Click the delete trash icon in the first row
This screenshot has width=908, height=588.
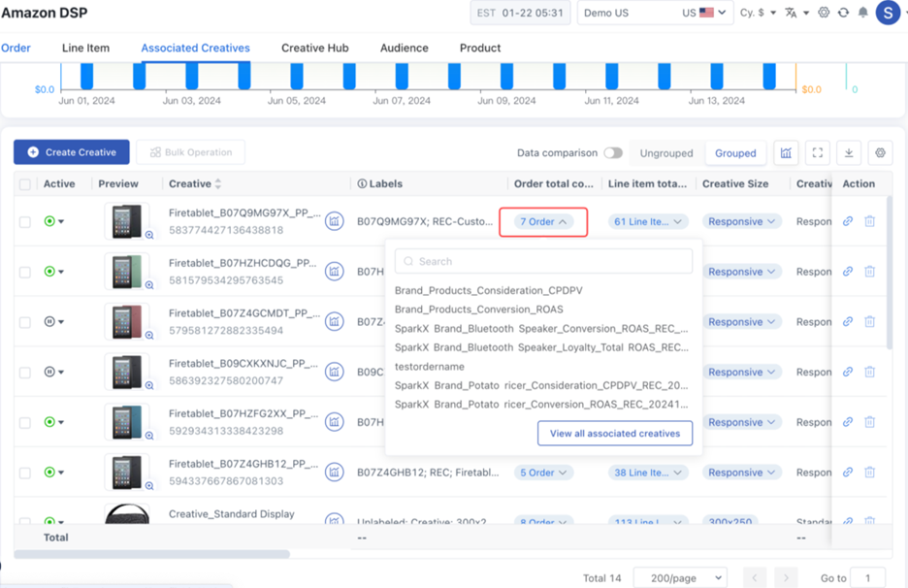869,221
